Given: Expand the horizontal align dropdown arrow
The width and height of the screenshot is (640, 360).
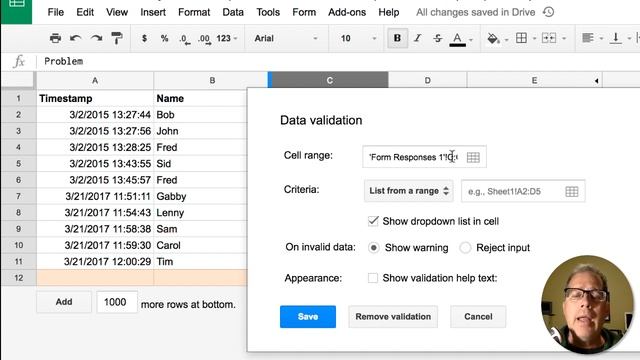Looking at the screenshot, I should click(x=601, y=39).
